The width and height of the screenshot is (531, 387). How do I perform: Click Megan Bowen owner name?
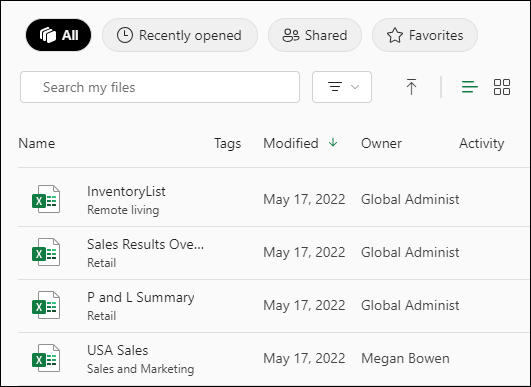point(405,359)
